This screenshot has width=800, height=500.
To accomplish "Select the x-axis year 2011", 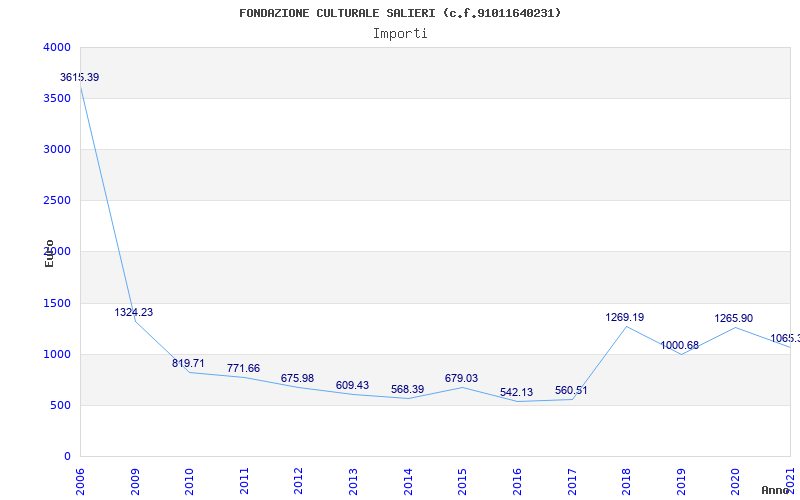I will [x=244, y=481].
